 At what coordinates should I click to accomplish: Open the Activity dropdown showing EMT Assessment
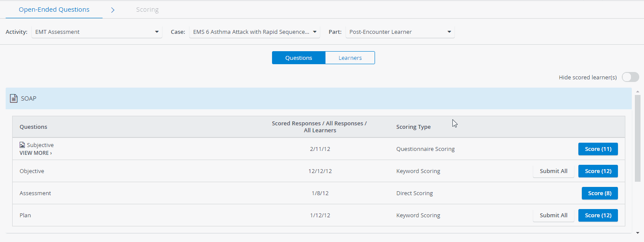(97, 32)
